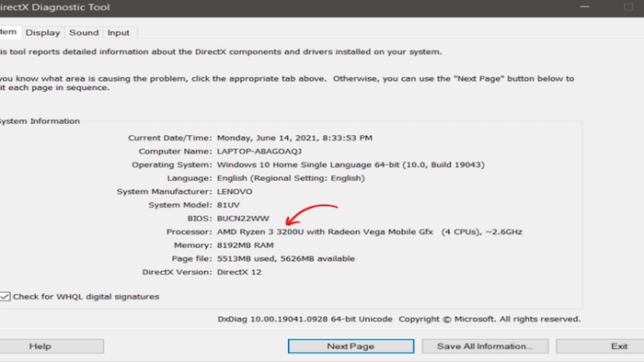The height and width of the screenshot is (362, 644).
Task: Go to Next Page
Action: (351, 346)
